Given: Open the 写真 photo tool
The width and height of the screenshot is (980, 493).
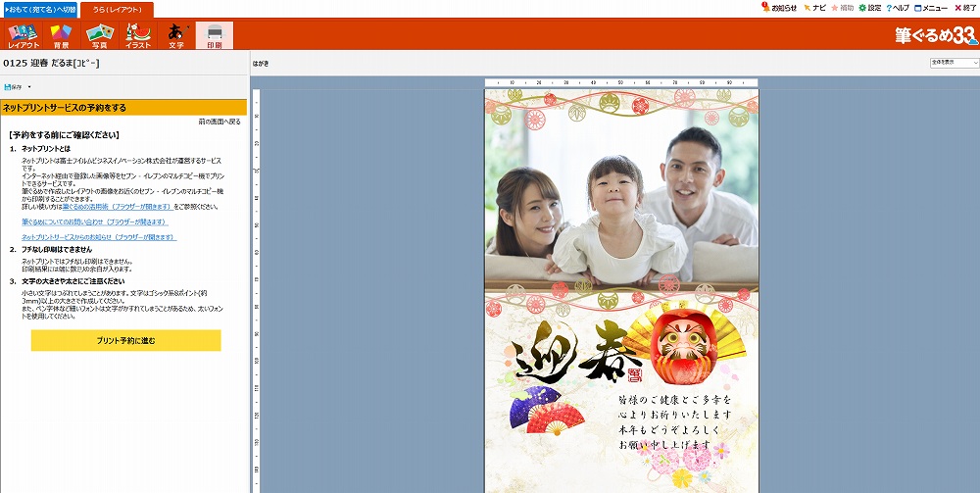Looking at the screenshot, I should point(99,36).
